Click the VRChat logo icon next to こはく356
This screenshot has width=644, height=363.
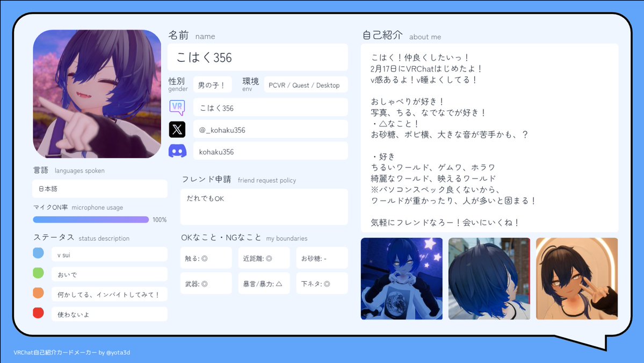pos(177,108)
